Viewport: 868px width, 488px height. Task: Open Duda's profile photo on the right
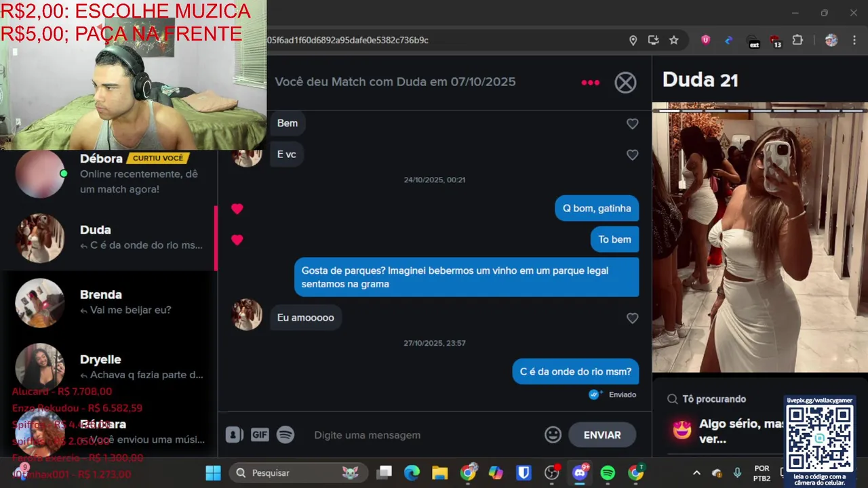coord(759,237)
